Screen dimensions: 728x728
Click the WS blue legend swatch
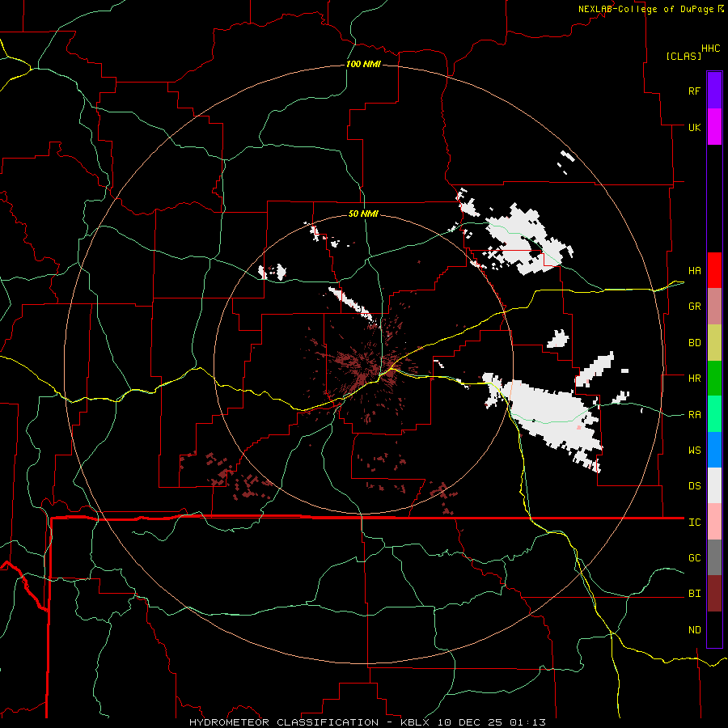[714, 450]
